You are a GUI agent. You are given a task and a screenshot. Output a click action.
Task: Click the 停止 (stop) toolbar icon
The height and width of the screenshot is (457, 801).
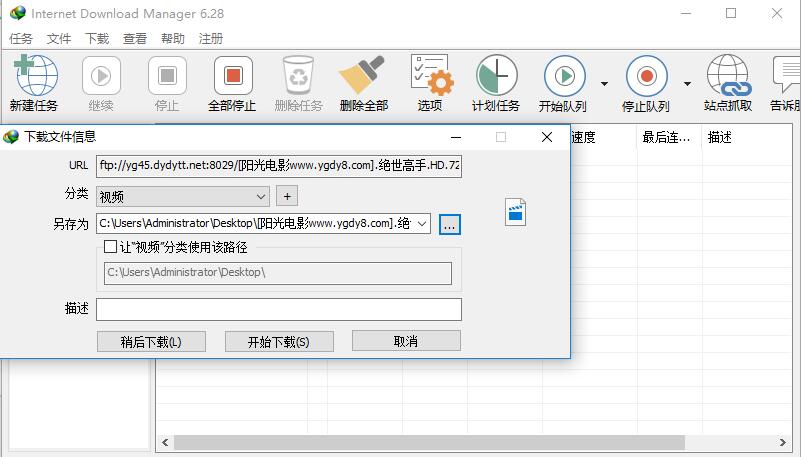pos(167,76)
